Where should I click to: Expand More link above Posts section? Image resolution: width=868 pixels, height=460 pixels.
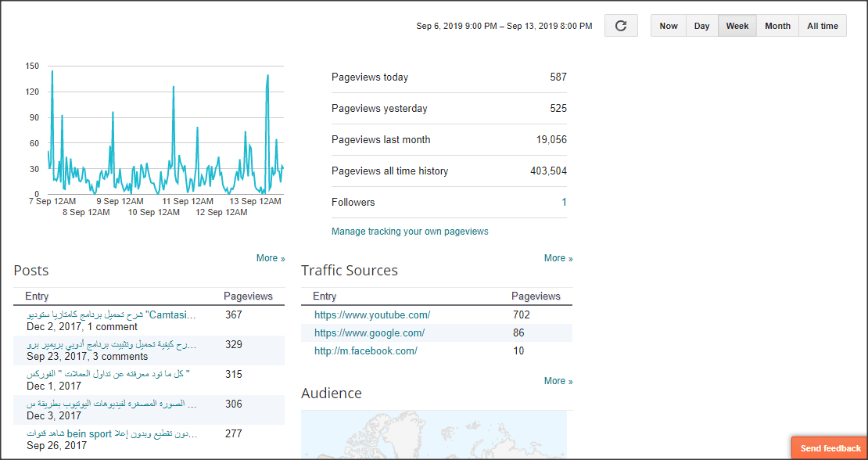(271, 258)
